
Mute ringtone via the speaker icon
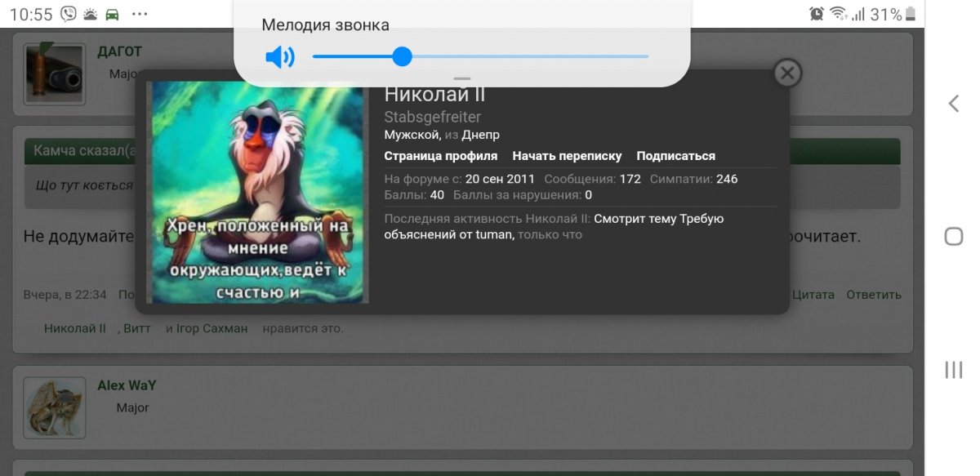point(279,56)
